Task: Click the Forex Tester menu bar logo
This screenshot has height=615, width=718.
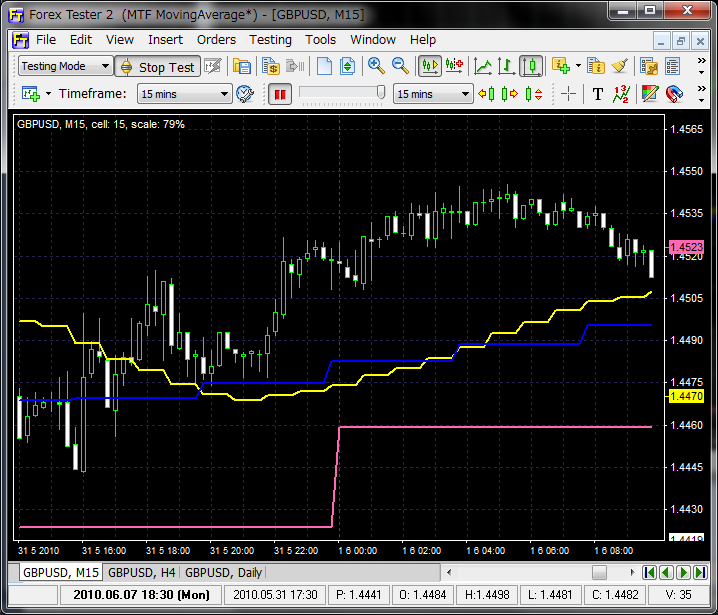Action: click(20, 40)
